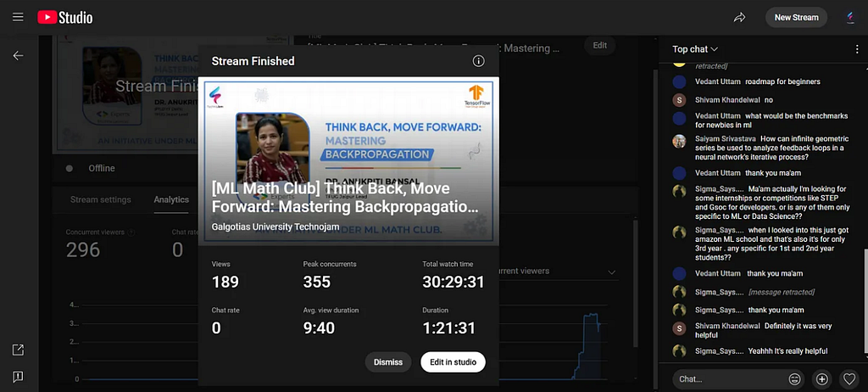
Task: Click the Duration value 1:21:31
Action: pyautogui.click(x=449, y=328)
